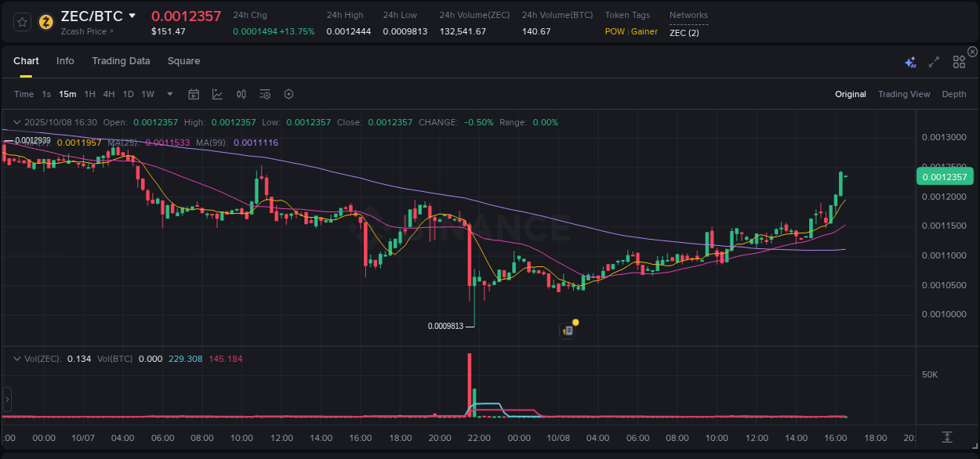980x459 pixels.
Task: Select the 1W timeframe
Action: [x=147, y=94]
